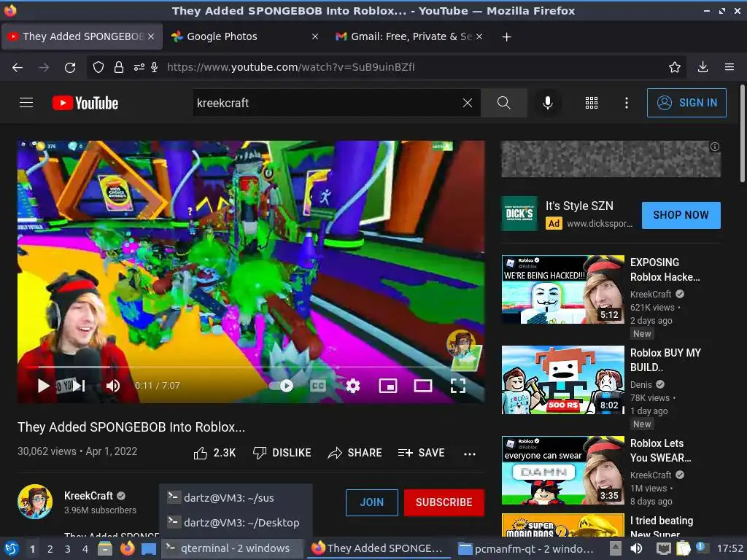Like the video with 2.3K likes
The width and height of the screenshot is (747, 560).
pos(214,453)
